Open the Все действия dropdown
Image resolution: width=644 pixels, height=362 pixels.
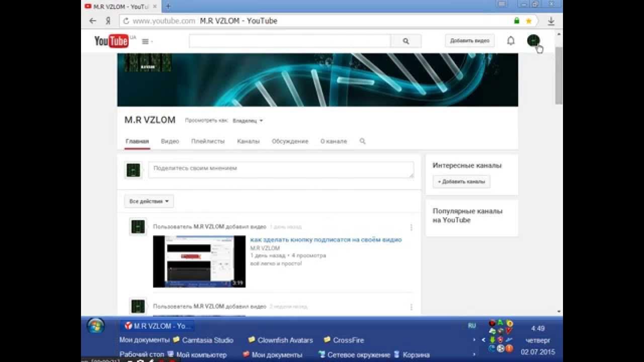149,201
